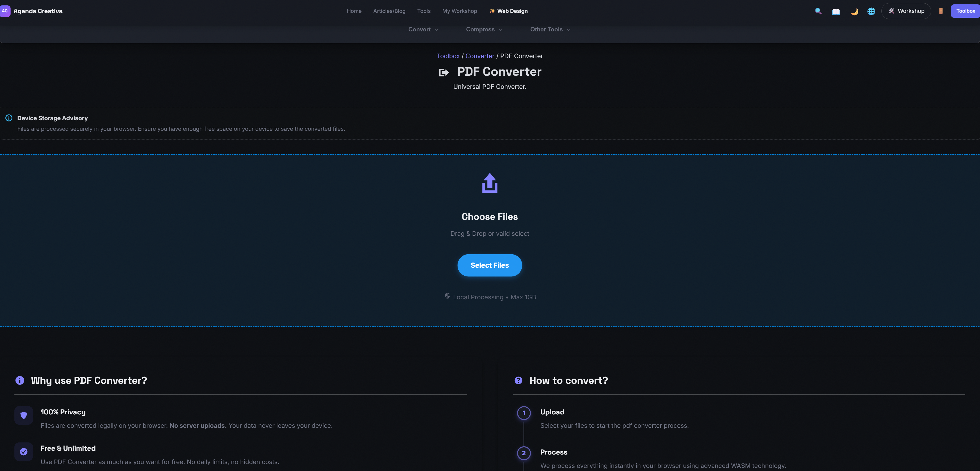This screenshot has width=980, height=471.
Task: Click the book icon in the header
Action: click(x=836, y=11)
